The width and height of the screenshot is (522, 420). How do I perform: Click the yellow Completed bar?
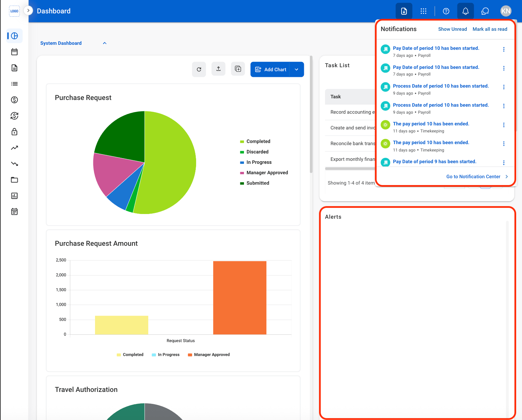[x=121, y=325]
